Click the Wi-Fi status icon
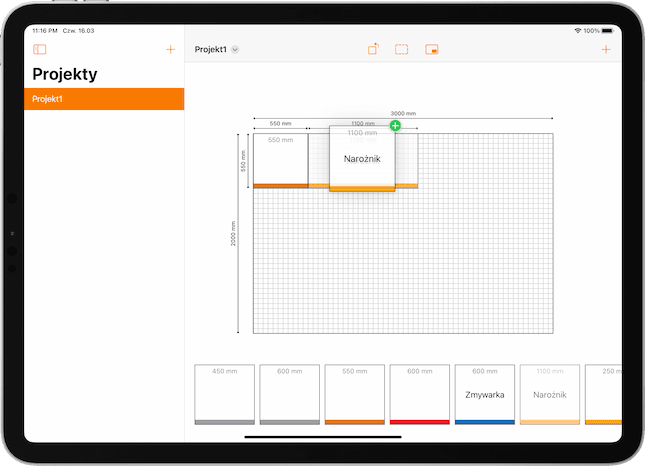Screen dimensions: 645x466 578,31
